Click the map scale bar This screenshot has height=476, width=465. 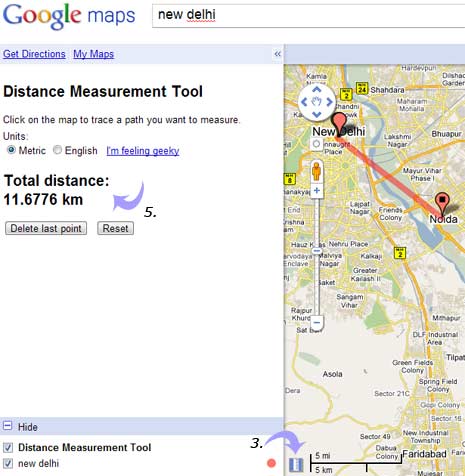click(x=356, y=462)
